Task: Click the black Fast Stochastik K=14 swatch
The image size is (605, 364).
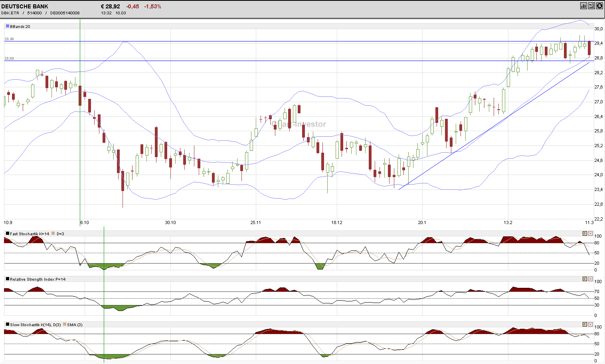Action: [8, 234]
